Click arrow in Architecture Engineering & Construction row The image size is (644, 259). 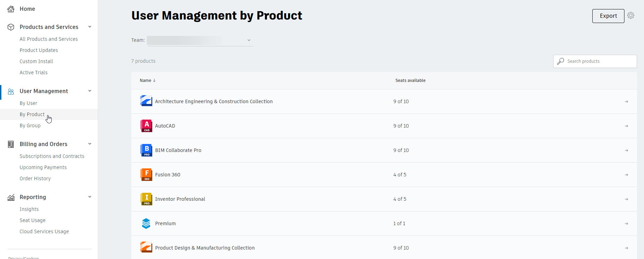point(627,102)
